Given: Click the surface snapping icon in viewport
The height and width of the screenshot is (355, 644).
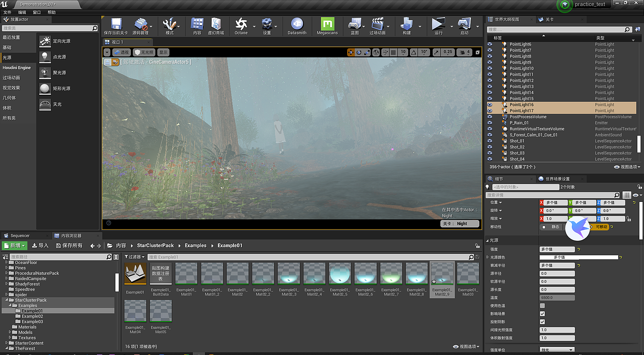Looking at the screenshot, I should pyautogui.click(x=385, y=52).
